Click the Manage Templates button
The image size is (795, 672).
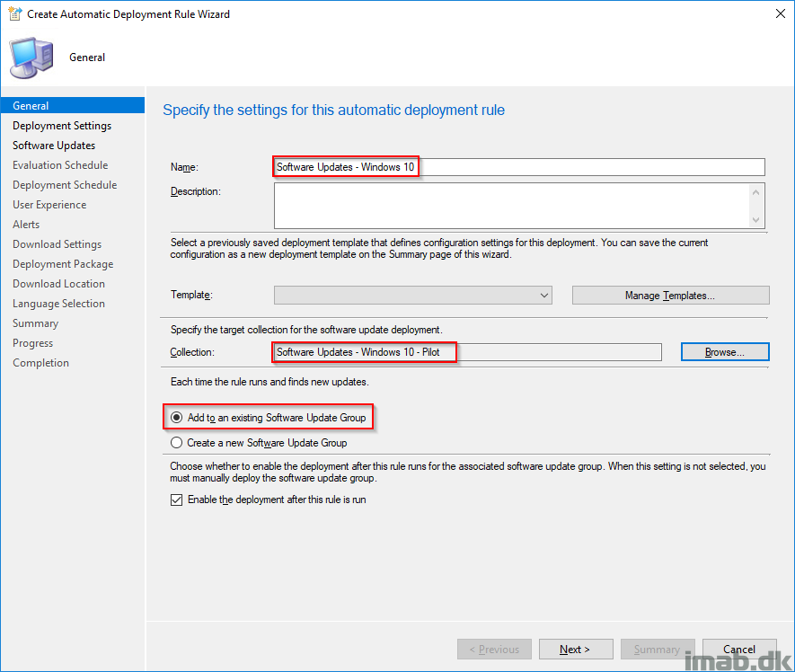(670, 296)
